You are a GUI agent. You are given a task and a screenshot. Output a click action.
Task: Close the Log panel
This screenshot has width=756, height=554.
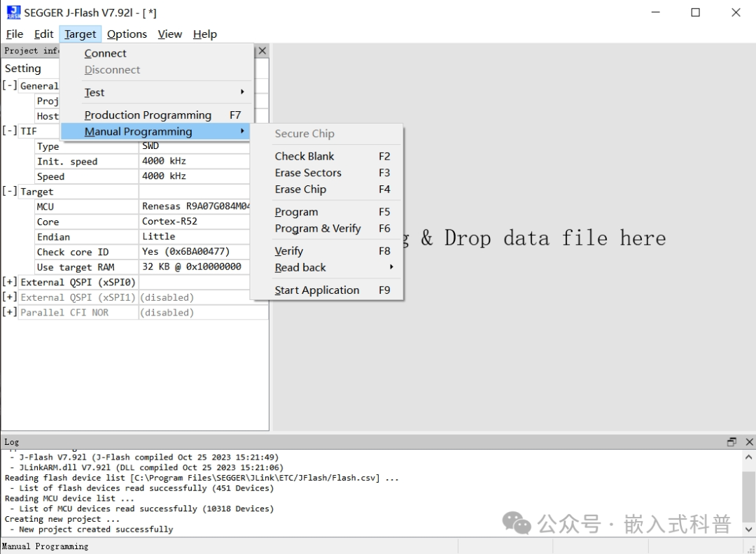[749, 442]
